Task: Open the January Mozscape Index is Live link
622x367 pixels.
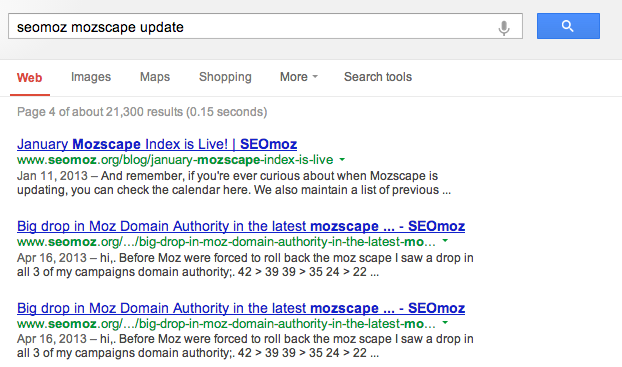Action: (157, 144)
